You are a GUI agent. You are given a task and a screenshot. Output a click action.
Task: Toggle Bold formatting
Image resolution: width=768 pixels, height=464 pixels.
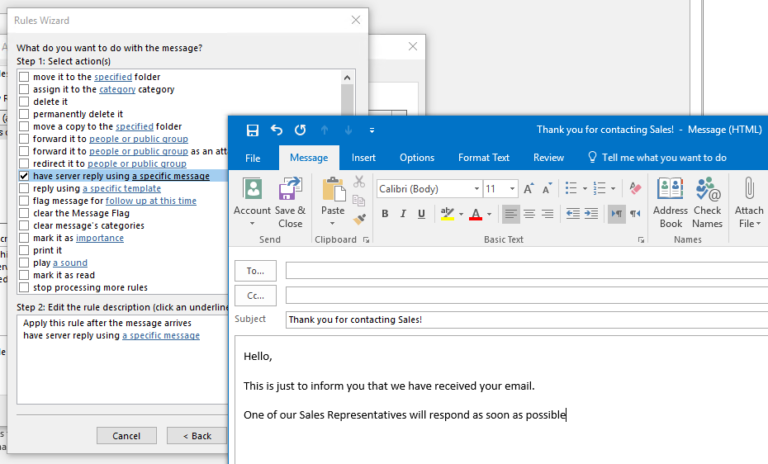(385, 214)
